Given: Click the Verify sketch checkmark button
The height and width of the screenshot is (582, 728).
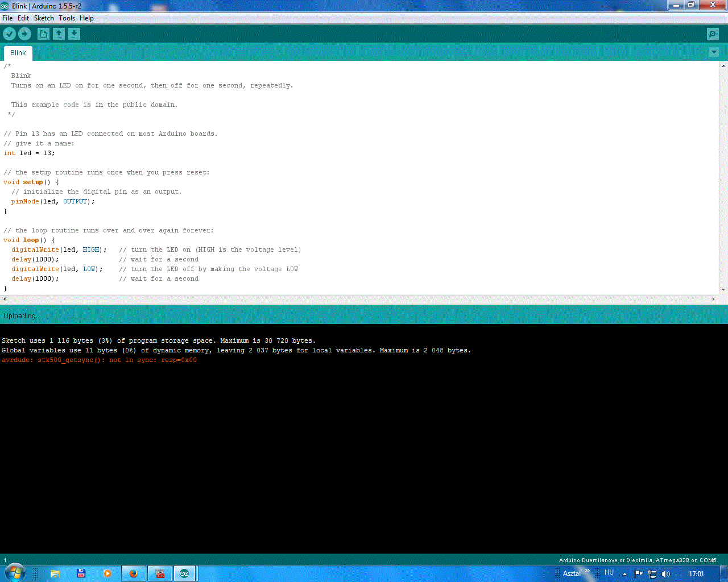Looking at the screenshot, I should click(x=9, y=34).
